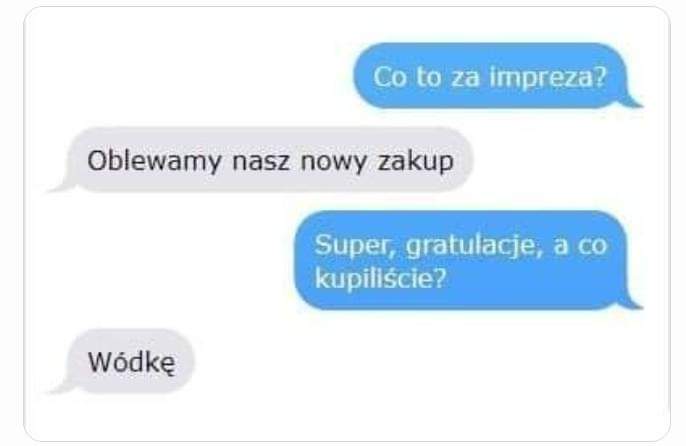Click the gray "Wódkę" reply bubble

click(125, 361)
